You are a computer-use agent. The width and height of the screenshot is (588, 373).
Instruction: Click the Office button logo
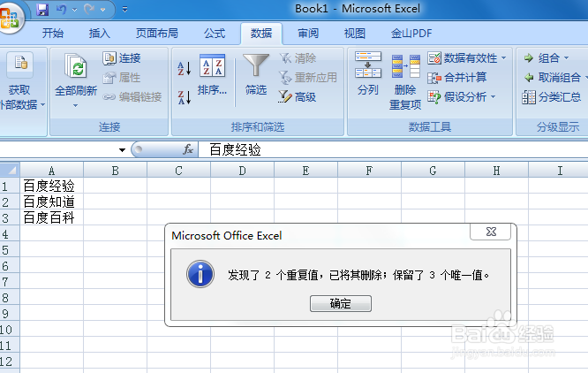click(x=10, y=18)
